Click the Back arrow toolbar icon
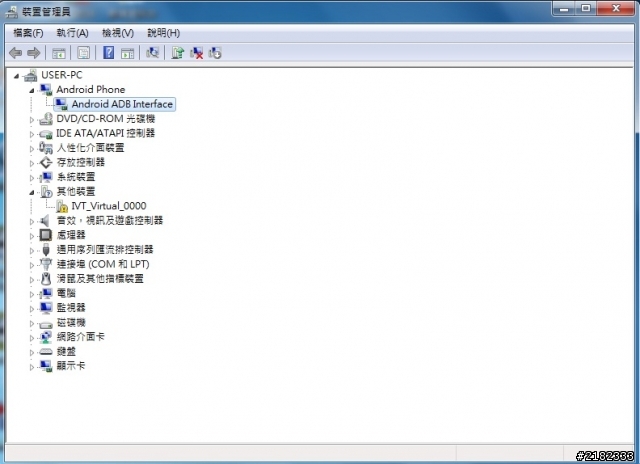The width and height of the screenshot is (640, 464). (16, 53)
